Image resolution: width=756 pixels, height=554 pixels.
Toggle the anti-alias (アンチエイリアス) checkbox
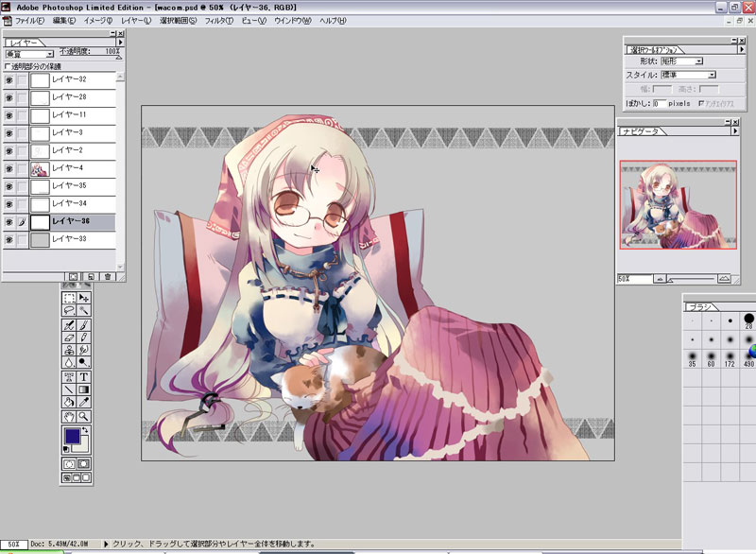(701, 103)
